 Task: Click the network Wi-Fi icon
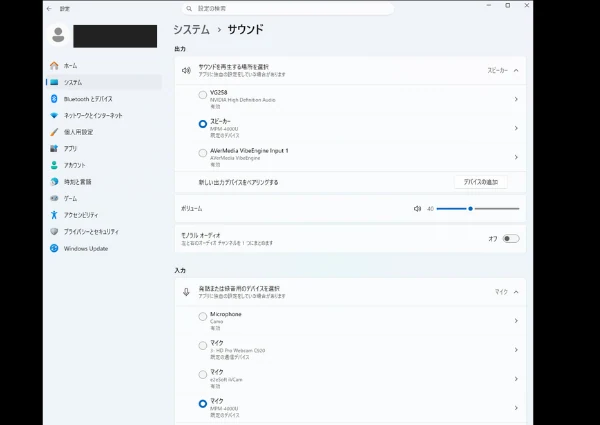(54, 116)
